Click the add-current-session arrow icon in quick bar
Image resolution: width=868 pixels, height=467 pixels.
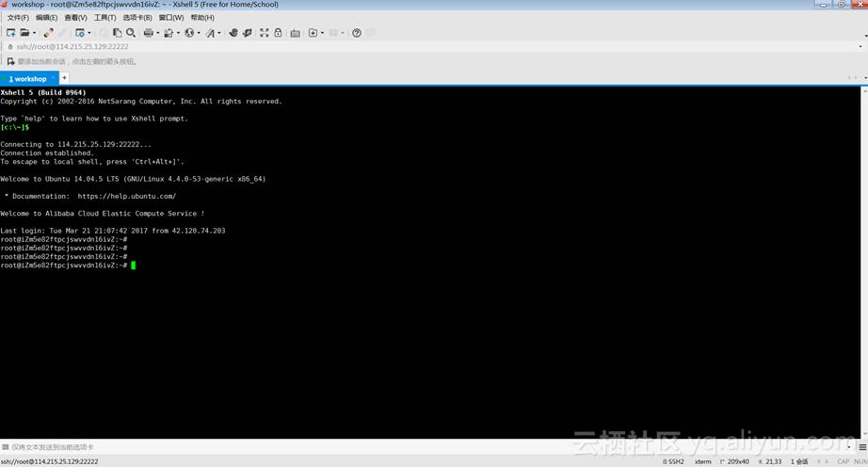(x=10, y=61)
